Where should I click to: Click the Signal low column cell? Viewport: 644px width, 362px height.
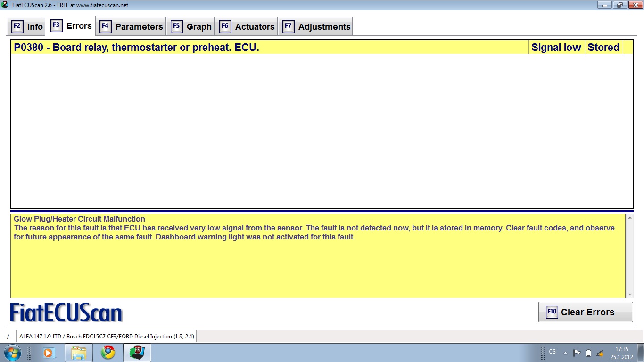tap(556, 47)
